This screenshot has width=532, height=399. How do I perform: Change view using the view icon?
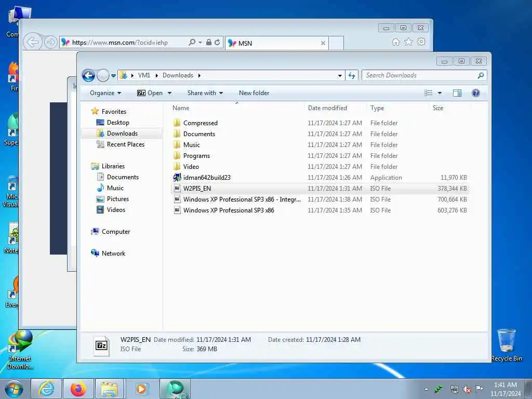pos(428,93)
